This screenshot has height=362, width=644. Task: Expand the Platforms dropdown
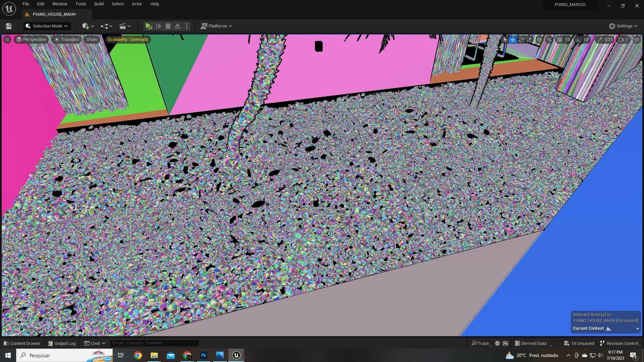pyautogui.click(x=216, y=26)
